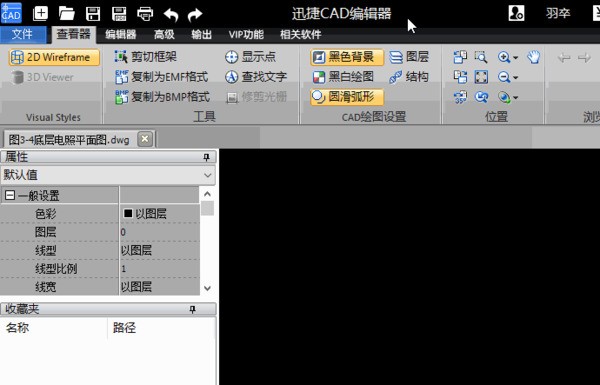Click 复制为EMF格式
600x385 pixels.
pos(161,77)
